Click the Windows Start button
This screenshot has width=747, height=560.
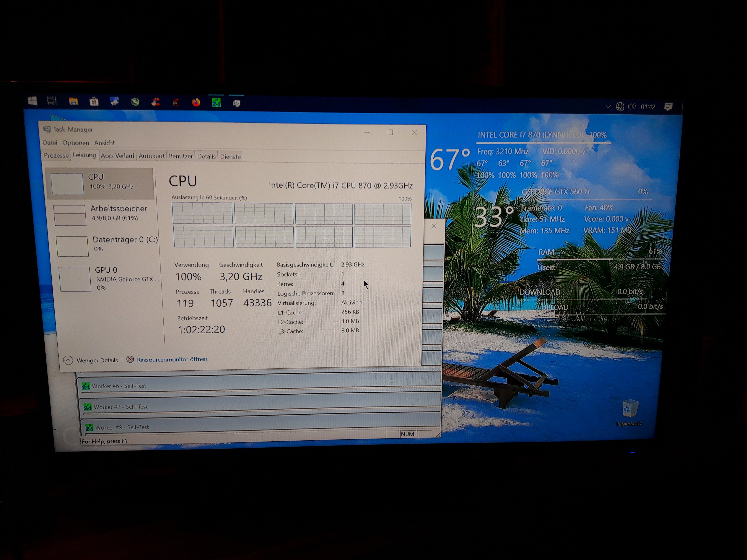coord(32,101)
